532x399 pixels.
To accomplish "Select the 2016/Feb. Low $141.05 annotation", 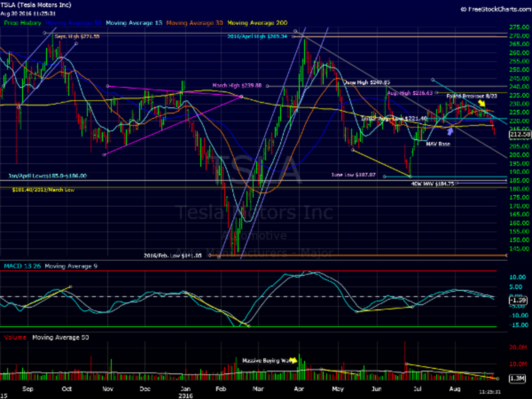I will point(173,255).
